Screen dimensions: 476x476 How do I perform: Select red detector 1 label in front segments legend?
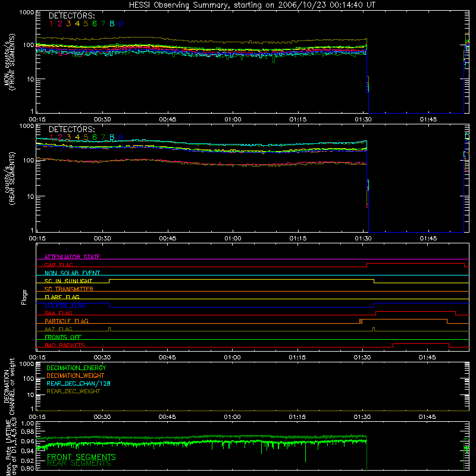(51, 24)
